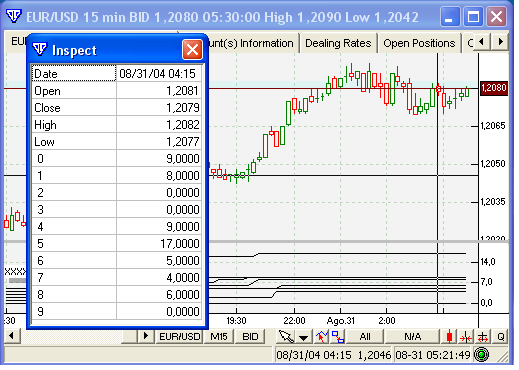This screenshot has width=519, height=370.
Task: Minimize the chart window
Action: point(450,16)
